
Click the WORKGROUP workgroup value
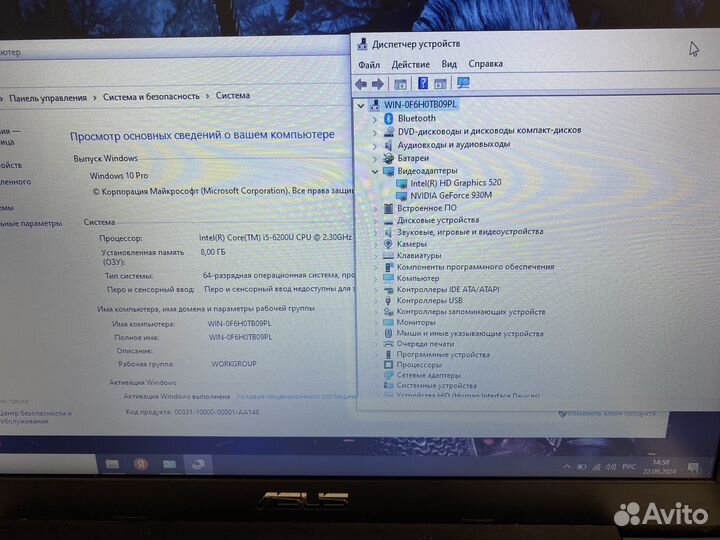coord(234,364)
